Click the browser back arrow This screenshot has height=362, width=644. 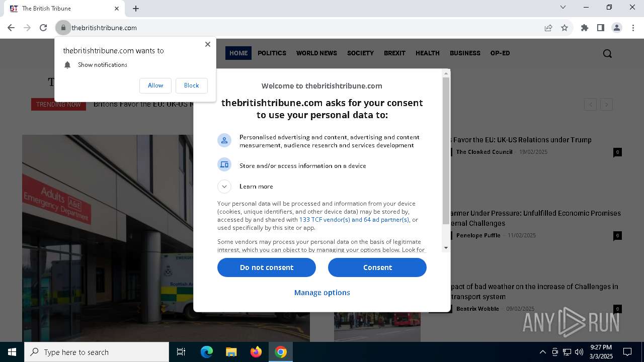[11, 28]
